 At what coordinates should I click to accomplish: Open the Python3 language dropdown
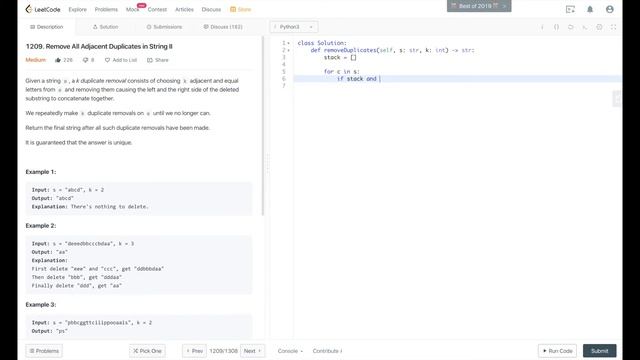point(293,27)
